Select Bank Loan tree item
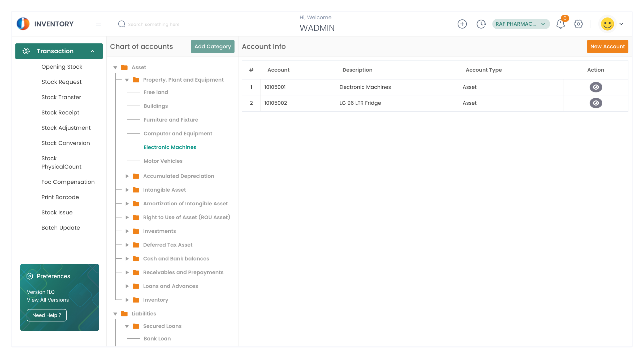 click(x=157, y=339)
